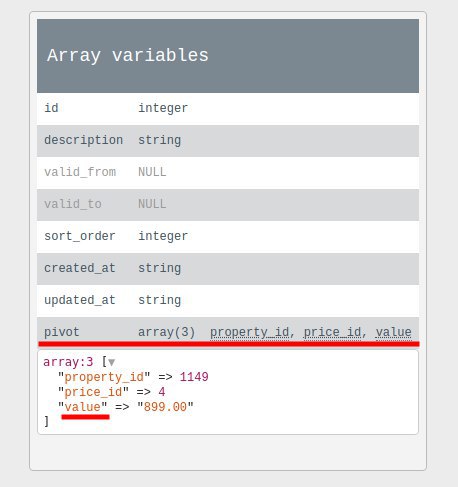Viewport: 458px width, 487px height.
Task: Click the pivot row label
Action: pyautogui.click(x=62, y=332)
